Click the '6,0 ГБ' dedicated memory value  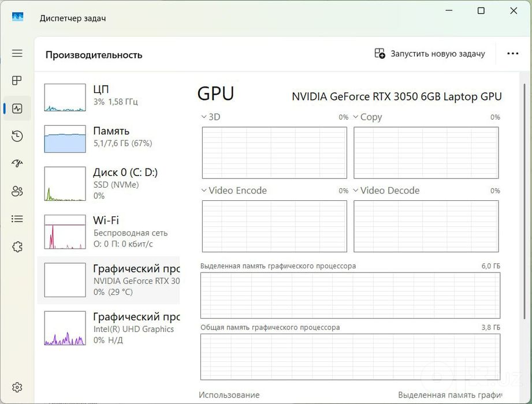[x=490, y=266]
